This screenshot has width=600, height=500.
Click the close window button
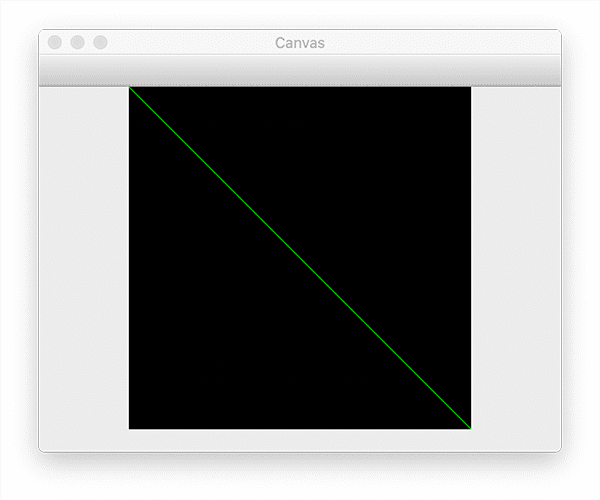[x=55, y=42]
